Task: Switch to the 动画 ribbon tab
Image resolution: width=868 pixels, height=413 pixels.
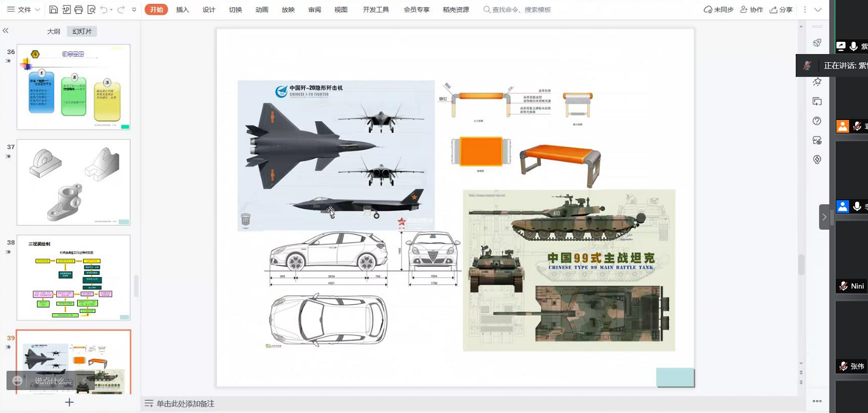Action: [262, 10]
